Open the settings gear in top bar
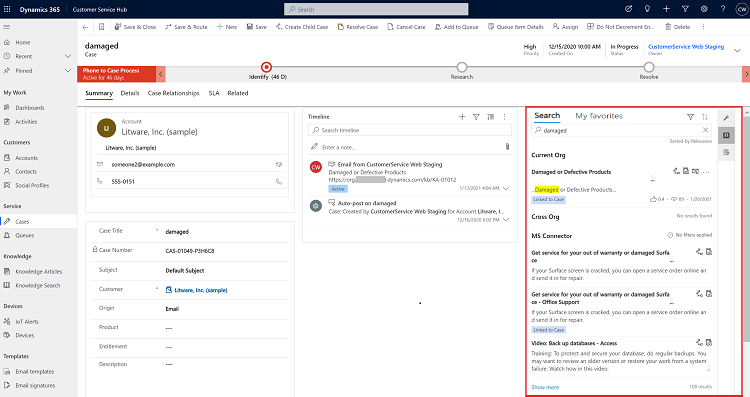Image resolution: width=750 pixels, height=397 pixels. (704, 9)
